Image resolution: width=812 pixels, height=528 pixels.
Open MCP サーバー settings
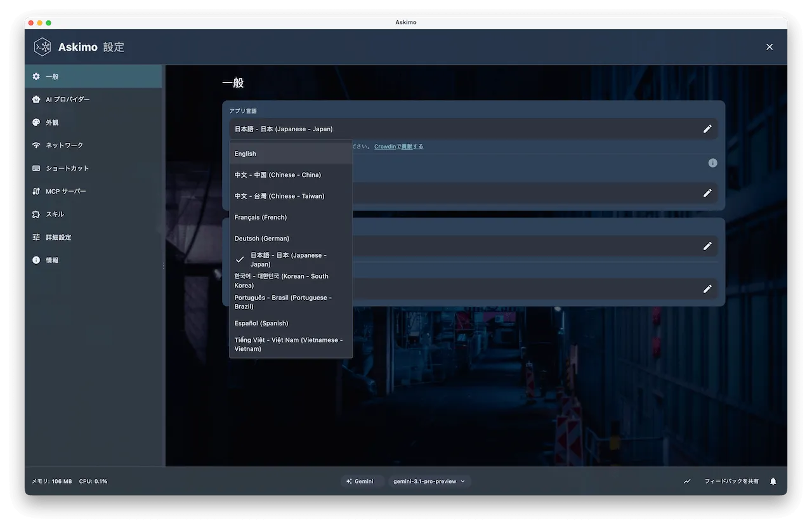(x=93, y=191)
